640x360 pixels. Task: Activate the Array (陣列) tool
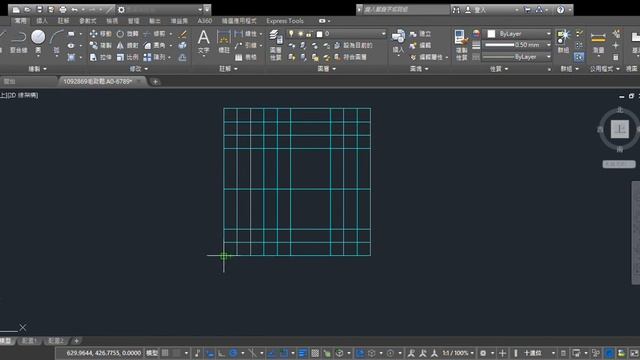click(x=155, y=57)
